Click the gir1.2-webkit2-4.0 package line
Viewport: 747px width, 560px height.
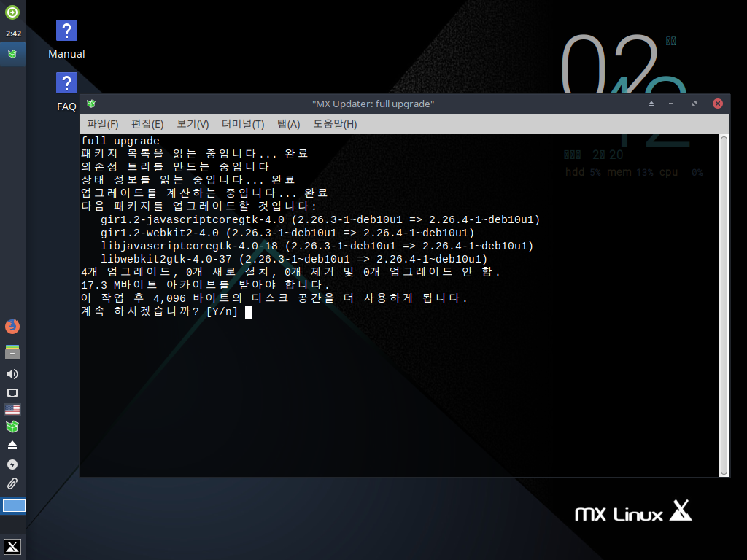(287, 233)
